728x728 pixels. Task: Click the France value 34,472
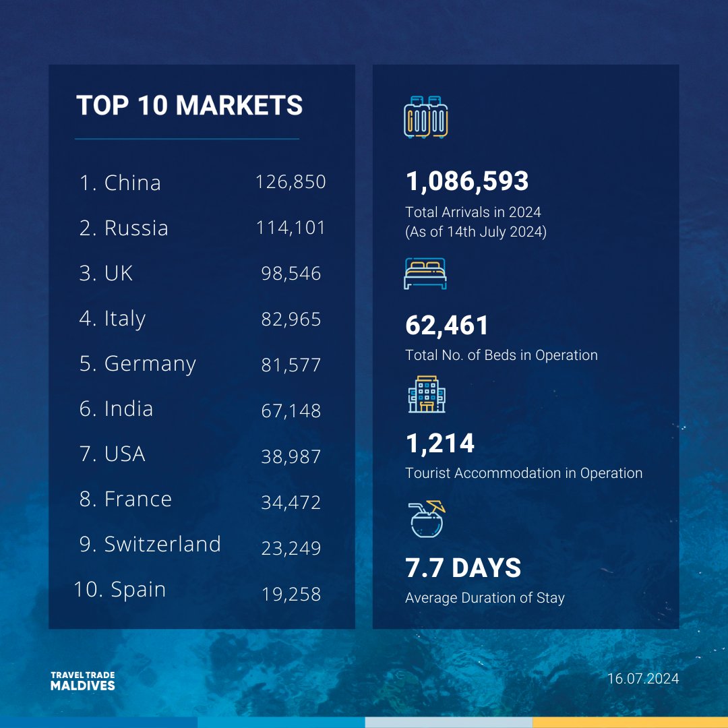291,502
